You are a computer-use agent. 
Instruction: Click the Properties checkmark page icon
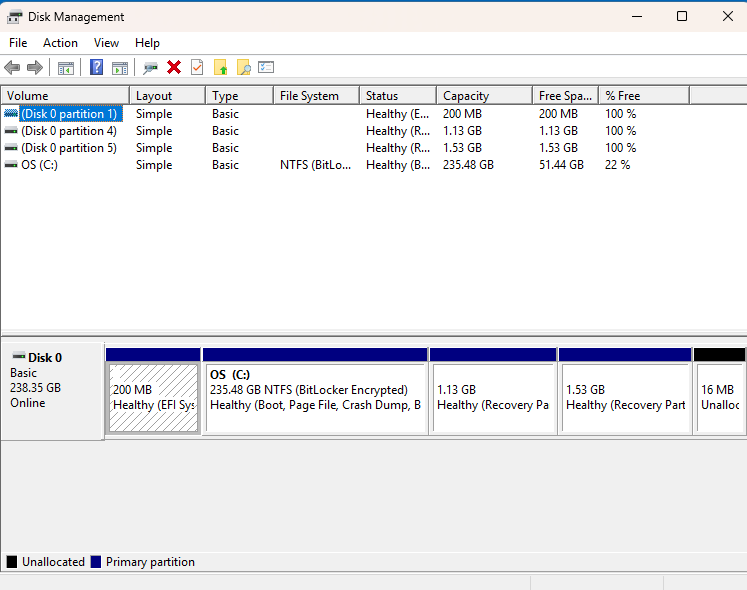197,67
